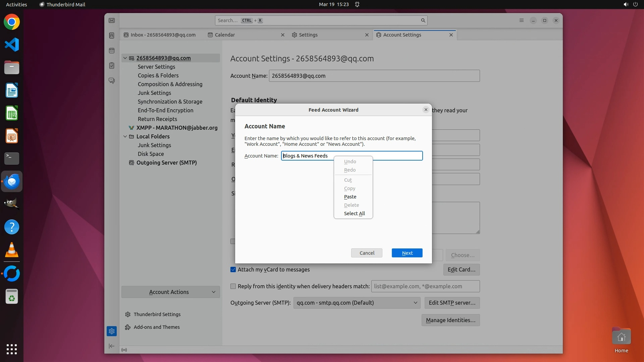644x362 pixels.
Task: Open the Chat spaces toolbar icon
Action: [112, 81]
